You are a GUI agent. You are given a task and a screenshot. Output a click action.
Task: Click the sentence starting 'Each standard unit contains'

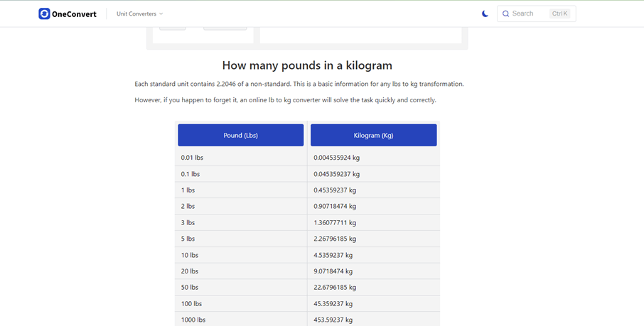tap(299, 84)
